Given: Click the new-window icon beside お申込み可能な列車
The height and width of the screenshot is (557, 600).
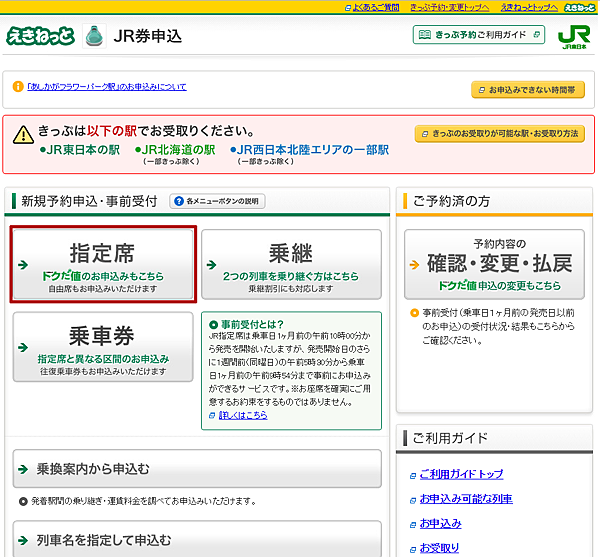Looking at the screenshot, I should 413,500.
